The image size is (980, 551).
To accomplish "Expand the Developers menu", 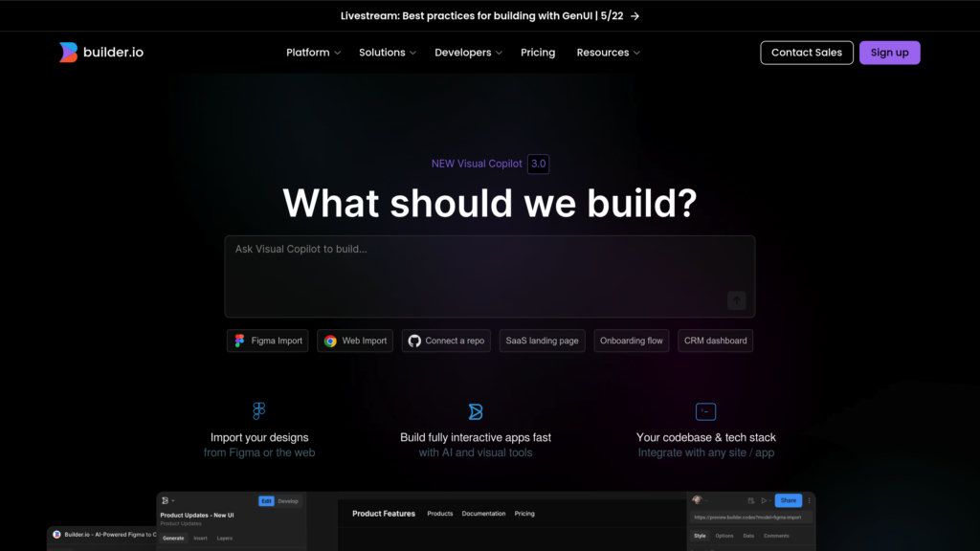I will tap(468, 53).
